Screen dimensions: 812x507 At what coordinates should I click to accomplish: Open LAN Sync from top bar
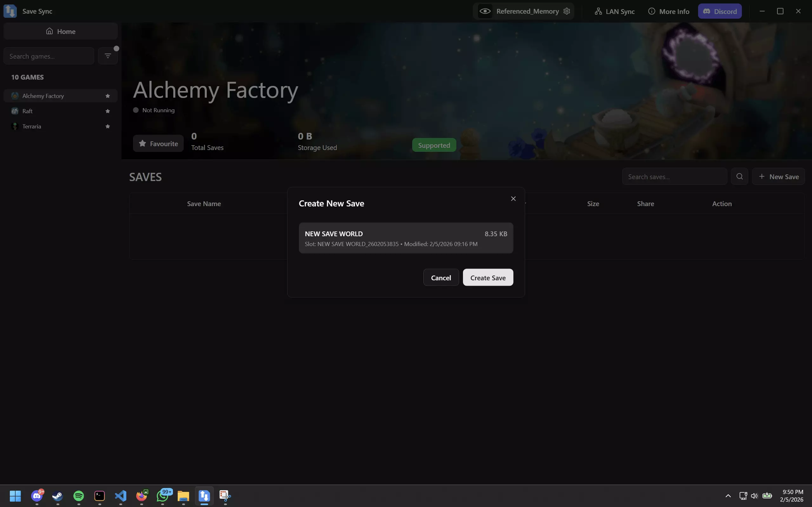coord(615,11)
